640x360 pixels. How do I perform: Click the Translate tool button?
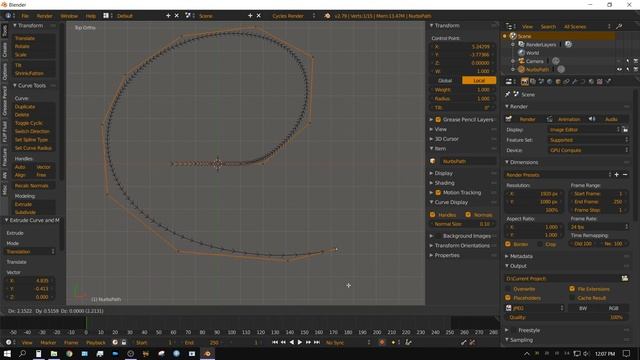pos(34,38)
